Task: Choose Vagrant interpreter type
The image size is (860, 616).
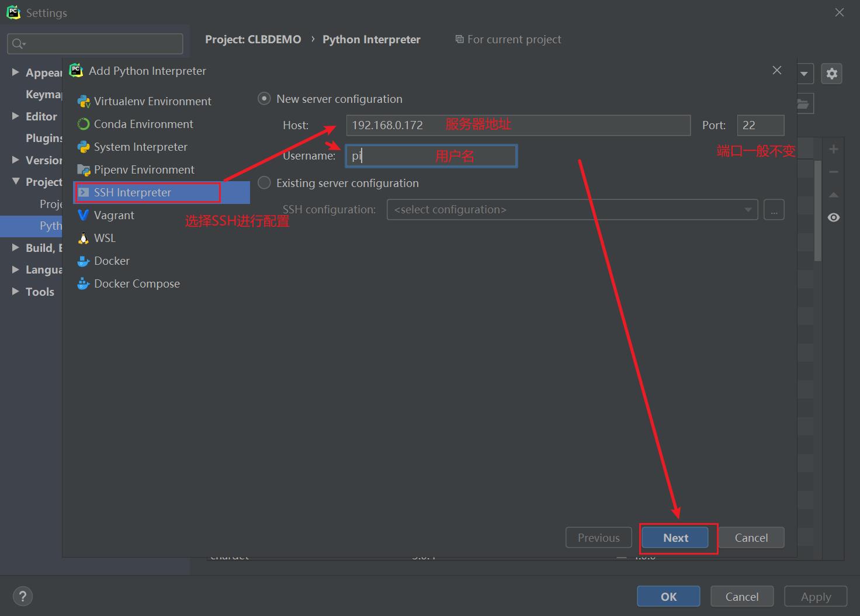Action: click(106, 215)
